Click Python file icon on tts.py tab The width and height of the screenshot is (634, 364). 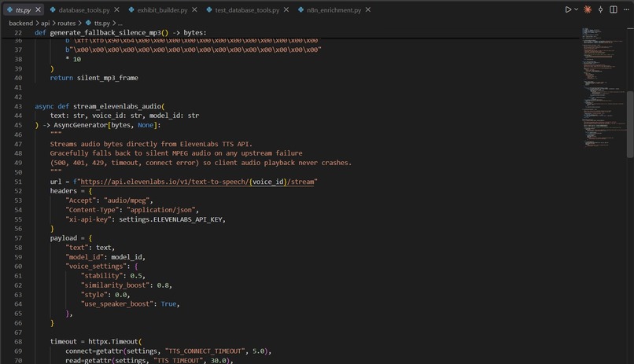click(x=9, y=9)
